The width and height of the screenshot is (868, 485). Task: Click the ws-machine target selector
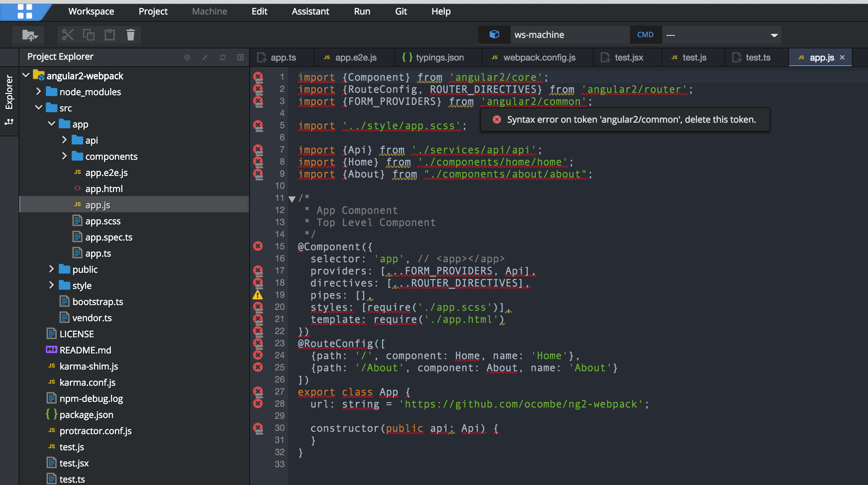tap(539, 35)
